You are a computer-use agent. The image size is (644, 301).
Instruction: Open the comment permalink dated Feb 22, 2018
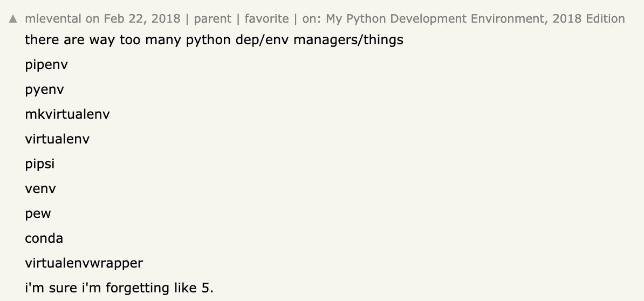click(142, 19)
